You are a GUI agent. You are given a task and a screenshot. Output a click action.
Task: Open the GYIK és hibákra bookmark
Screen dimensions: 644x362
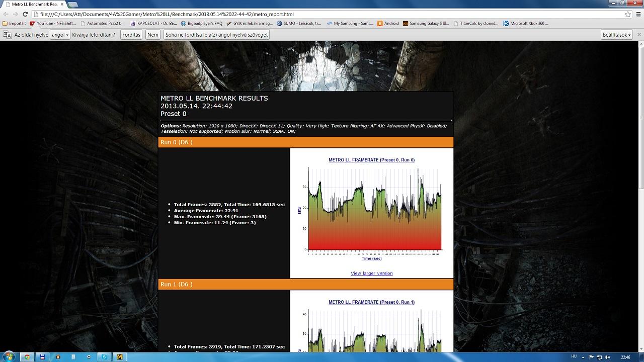[250, 23]
